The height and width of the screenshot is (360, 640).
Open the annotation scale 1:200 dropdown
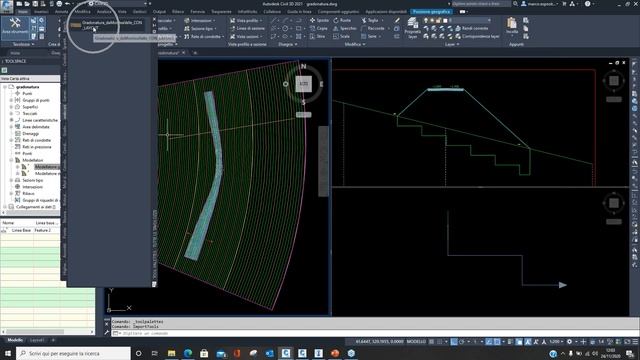point(555,342)
